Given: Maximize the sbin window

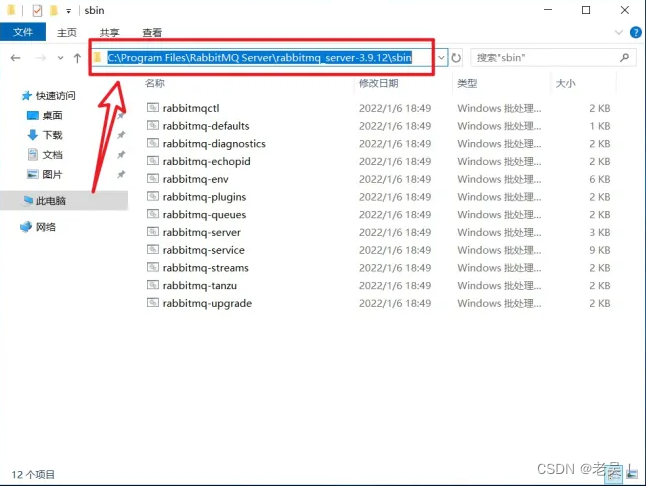Looking at the screenshot, I should [x=586, y=10].
